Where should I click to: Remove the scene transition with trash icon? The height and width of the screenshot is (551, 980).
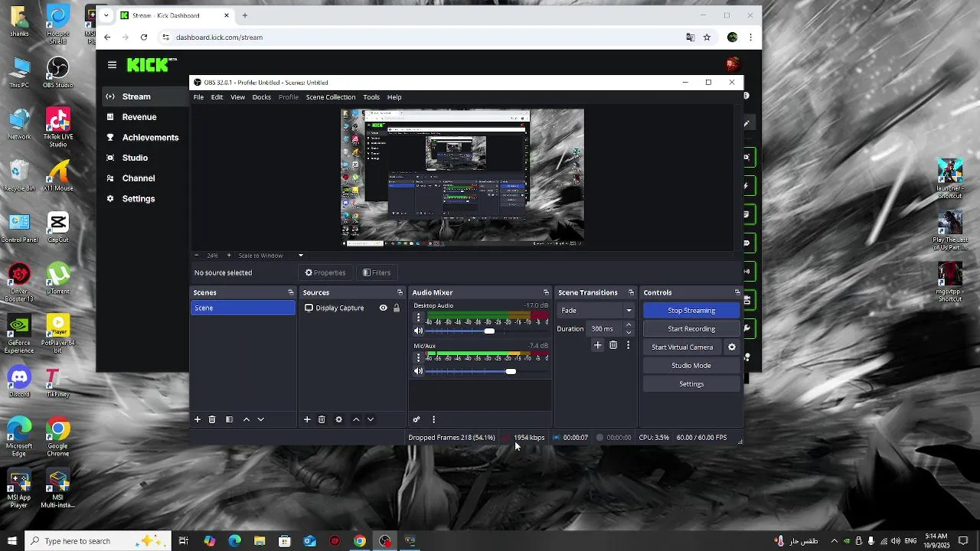pos(613,345)
